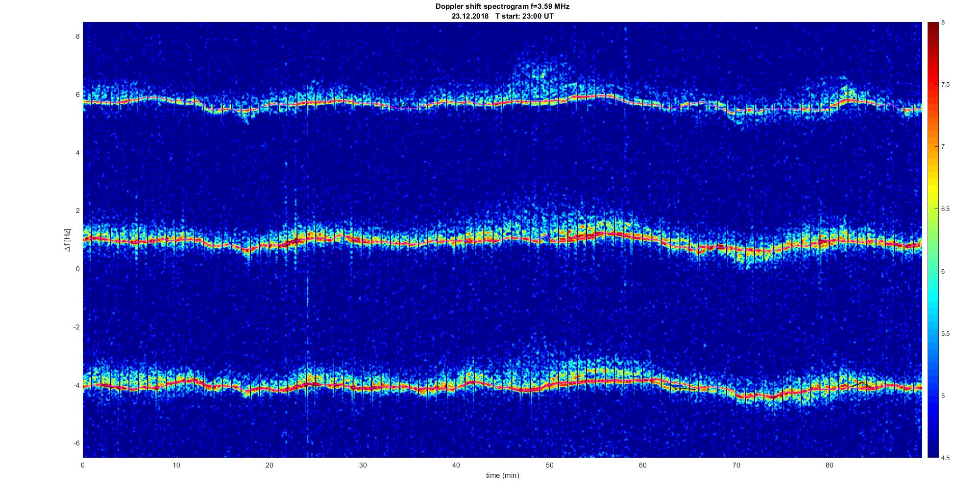This screenshot has height=491, width=980.
Task: Click the colorbar tick label '5.5'
Action: pos(946,333)
